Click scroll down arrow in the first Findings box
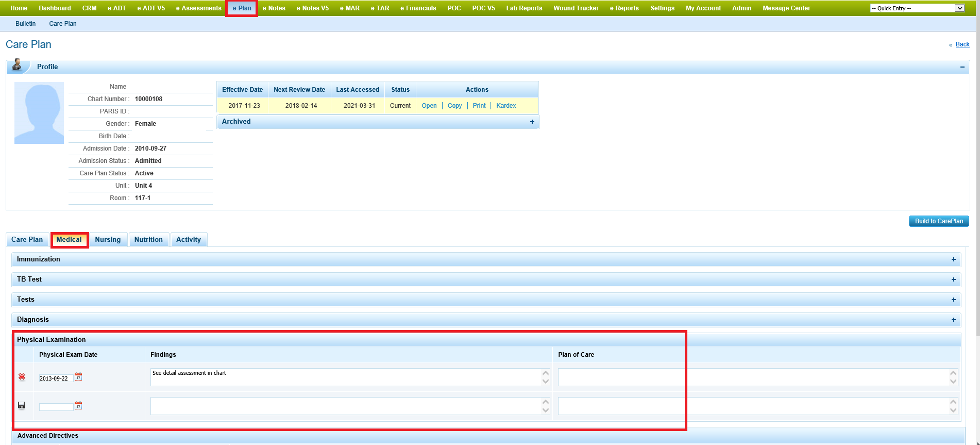980x445 pixels. click(x=546, y=382)
